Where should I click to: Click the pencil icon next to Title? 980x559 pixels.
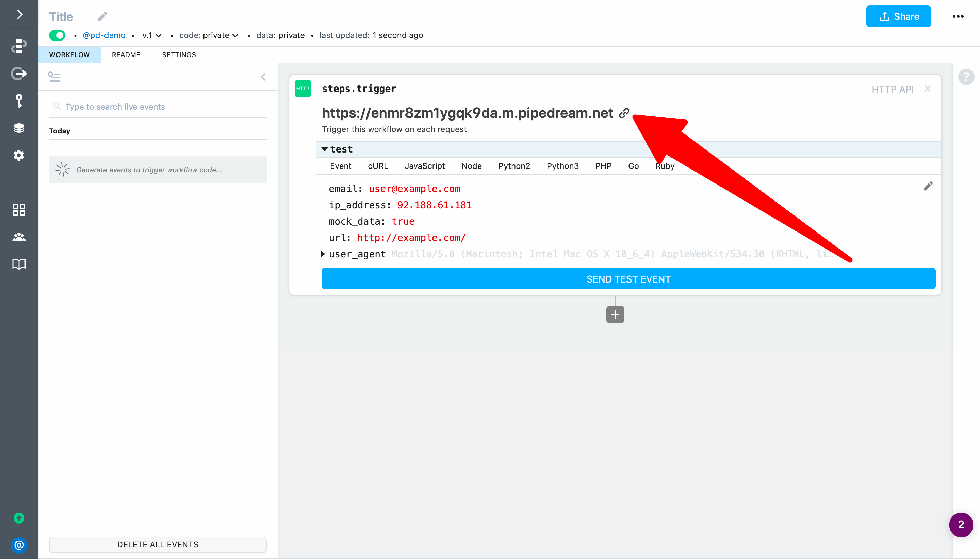click(102, 16)
